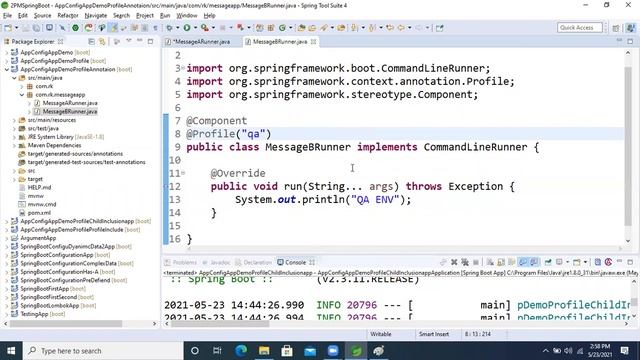This screenshot has height=360, width=640.
Task: Toggle Word Wrap in Console toolbar
Action: (511, 262)
